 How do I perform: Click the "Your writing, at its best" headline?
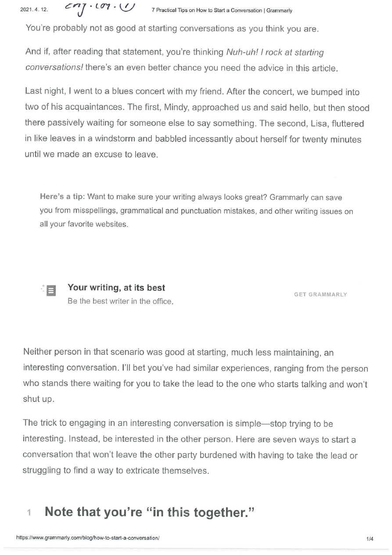pos(116,288)
